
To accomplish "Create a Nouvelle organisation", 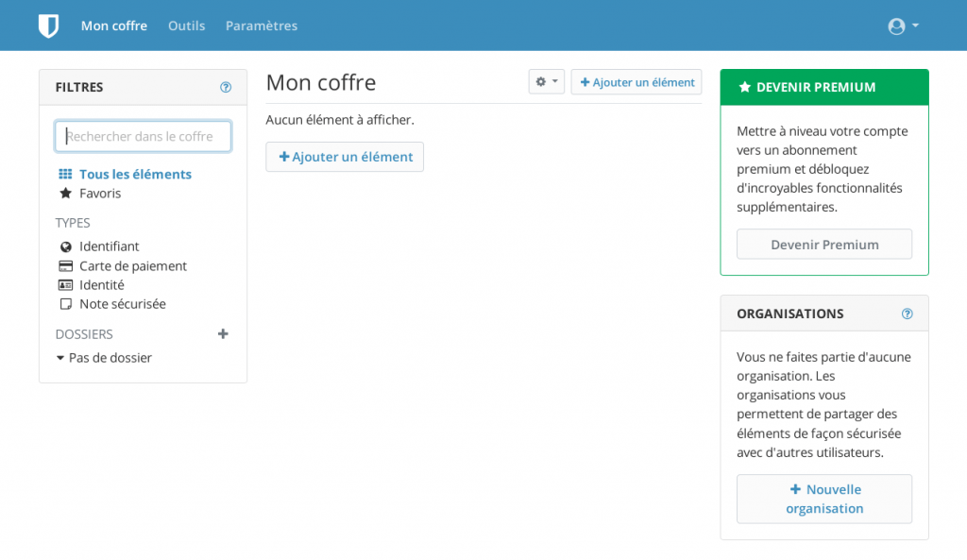I will tap(823, 499).
